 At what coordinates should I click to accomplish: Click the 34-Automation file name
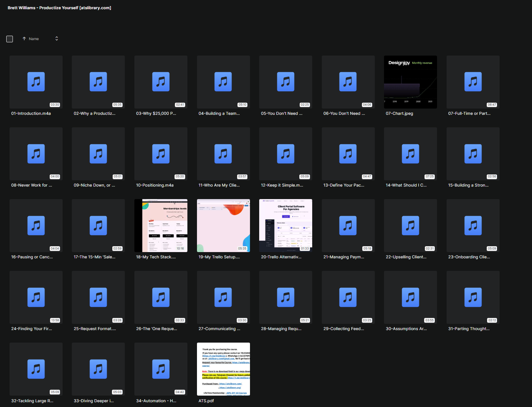[x=156, y=401]
